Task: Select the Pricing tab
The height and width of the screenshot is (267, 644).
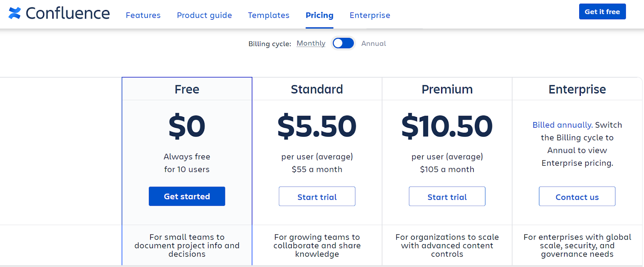Action: tap(319, 15)
